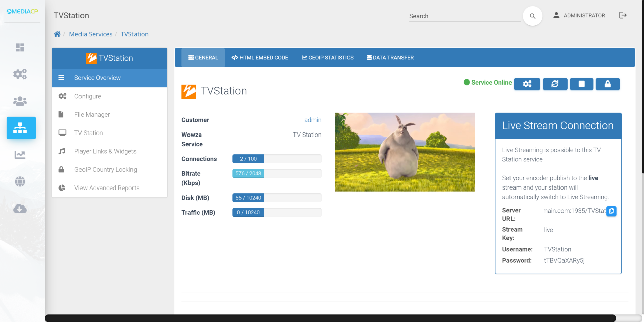Image resolution: width=644 pixels, height=322 pixels.
Task: Lock the service using padlock button
Action: click(x=608, y=84)
